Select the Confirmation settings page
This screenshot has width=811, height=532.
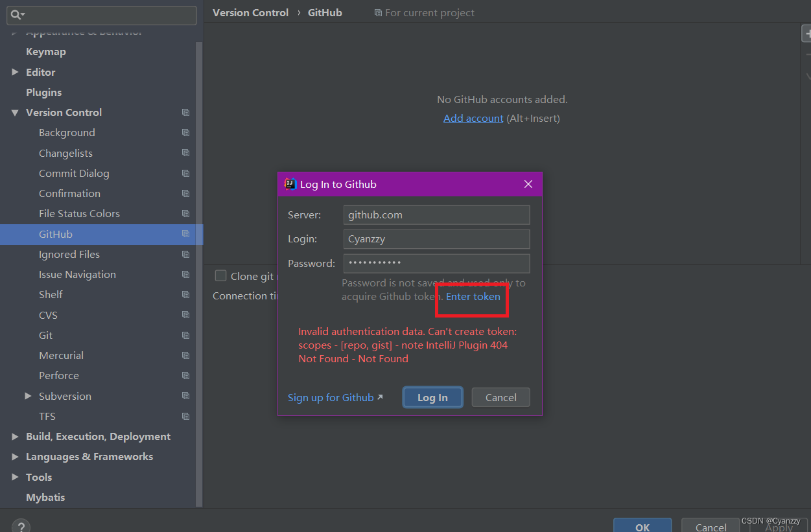click(x=69, y=194)
